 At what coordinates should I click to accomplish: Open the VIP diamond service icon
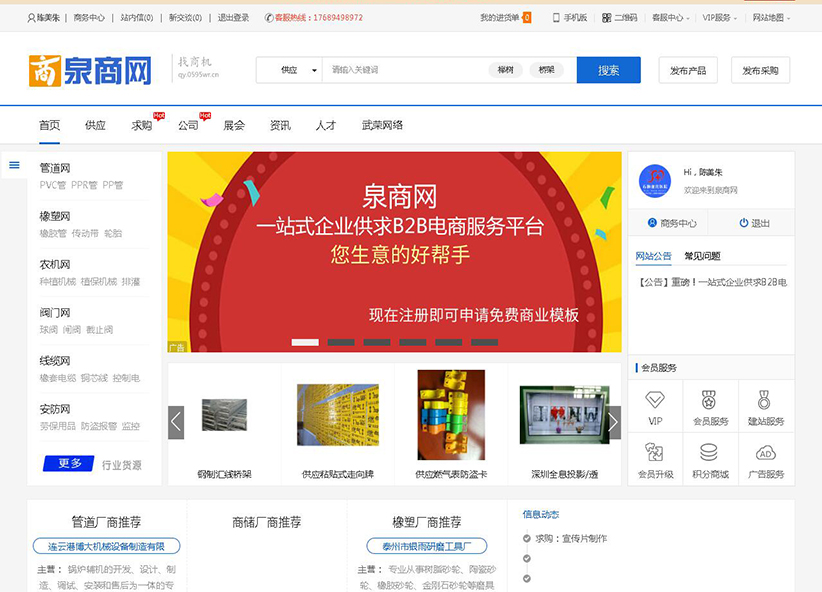[655, 400]
